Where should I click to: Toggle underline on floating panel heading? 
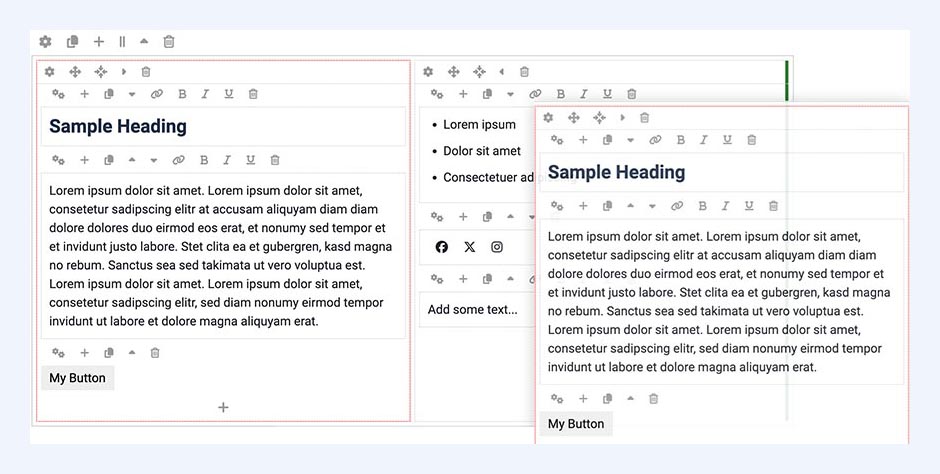[x=727, y=140]
